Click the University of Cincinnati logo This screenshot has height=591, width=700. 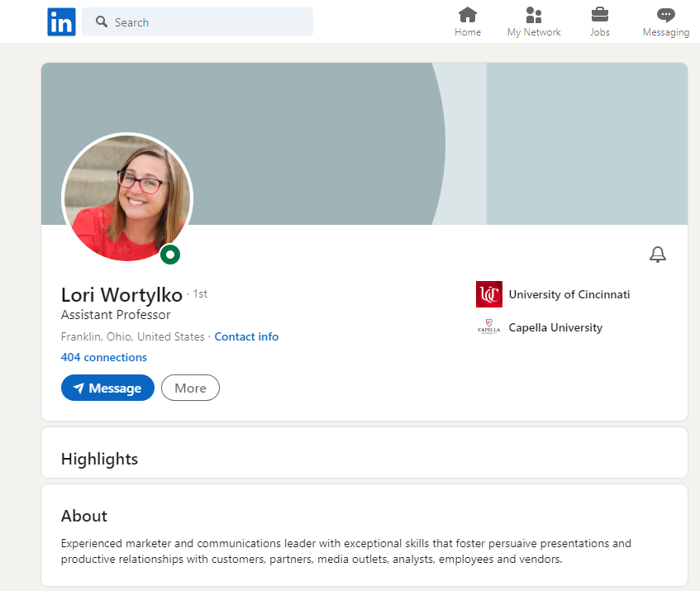click(489, 294)
